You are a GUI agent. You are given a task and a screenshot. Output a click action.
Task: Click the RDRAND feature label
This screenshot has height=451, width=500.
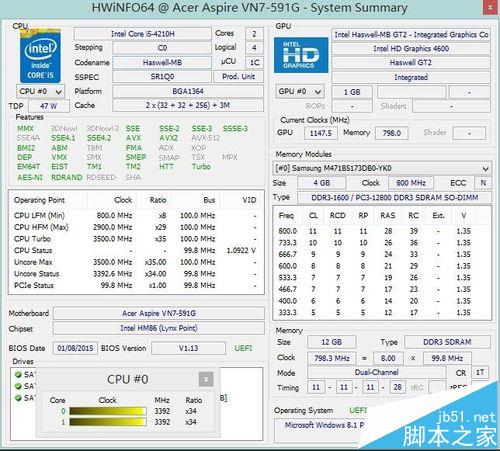[67, 177]
